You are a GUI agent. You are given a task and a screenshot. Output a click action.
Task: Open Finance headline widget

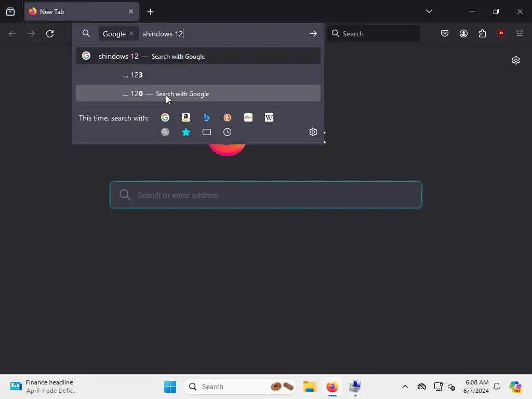click(x=44, y=387)
